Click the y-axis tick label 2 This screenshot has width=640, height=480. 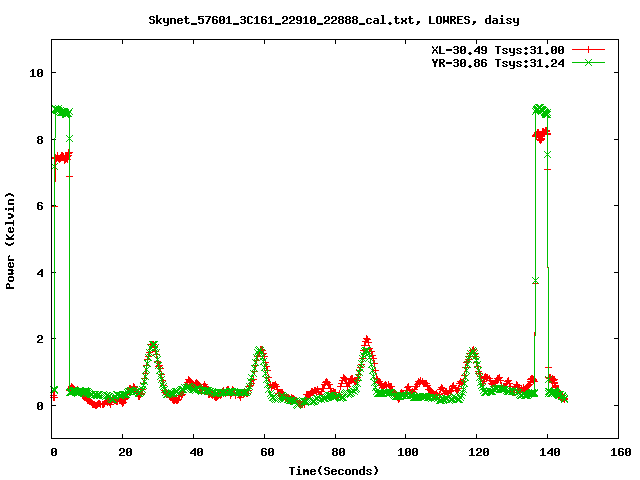click(40, 339)
